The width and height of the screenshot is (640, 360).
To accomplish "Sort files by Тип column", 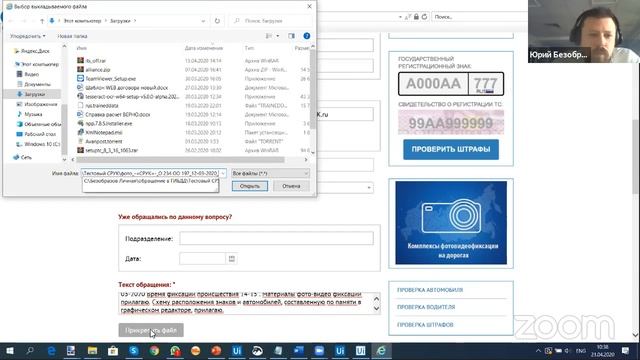I will pyautogui.click(x=249, y=48).
